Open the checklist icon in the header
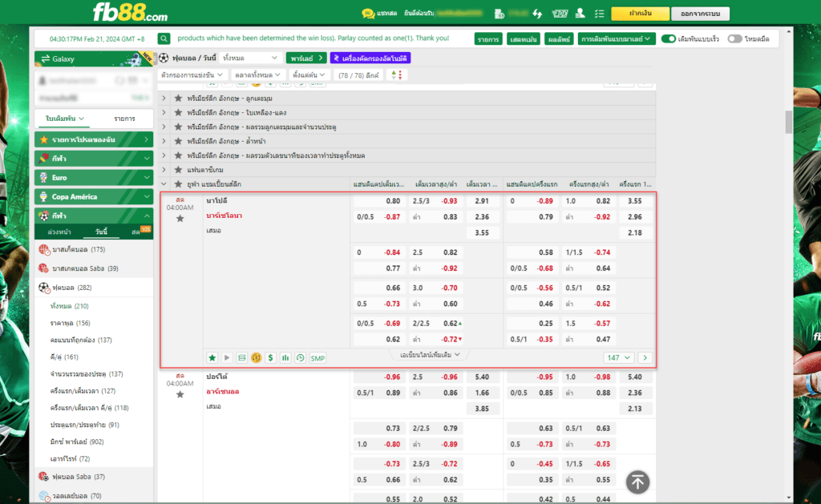Viewport: 821px width, 504px height. pyautogui.click(x=600, y=14)
